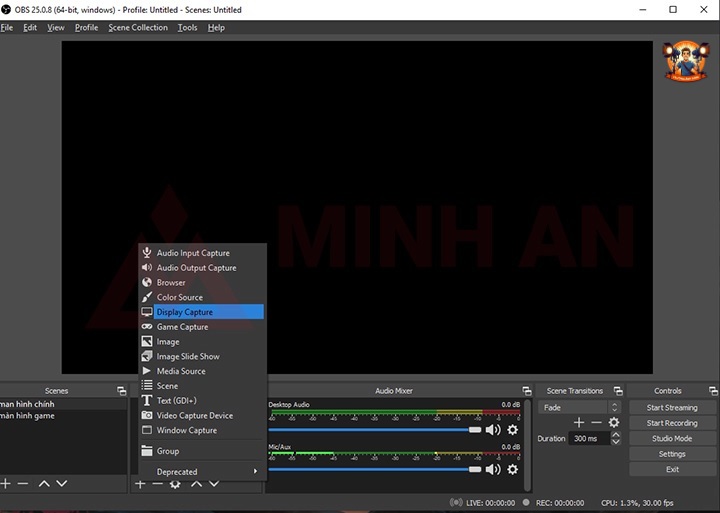
Task: Mute Desktop Audio speaker
Action: (493, 430)
